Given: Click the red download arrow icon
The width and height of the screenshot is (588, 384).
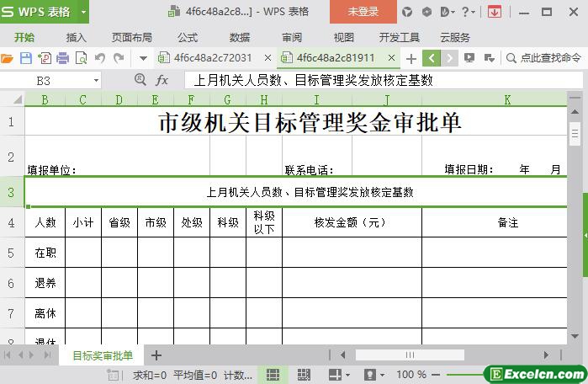Looking at the screenshot, I should tap(495, 12).
